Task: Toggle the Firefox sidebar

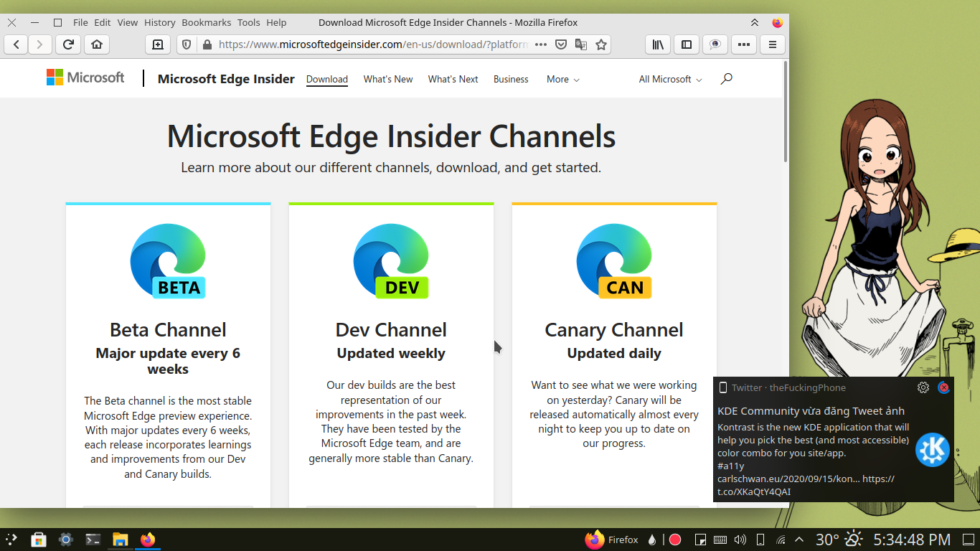Action: coord(686,44)
